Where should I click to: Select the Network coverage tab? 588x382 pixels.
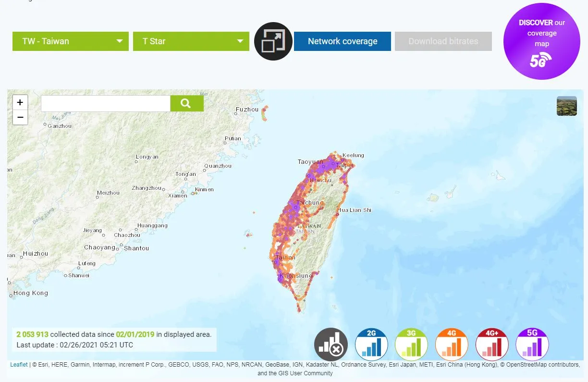coord(343,41)
